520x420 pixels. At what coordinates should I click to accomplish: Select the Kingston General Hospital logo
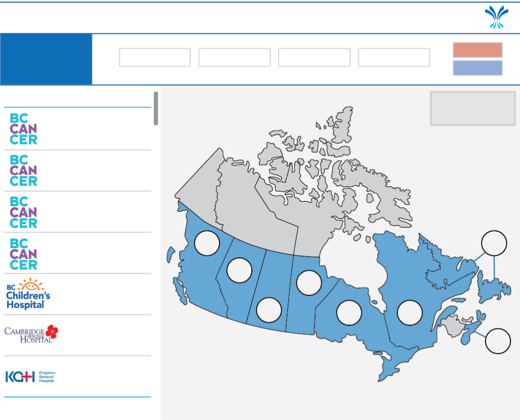tap(30, 376)
